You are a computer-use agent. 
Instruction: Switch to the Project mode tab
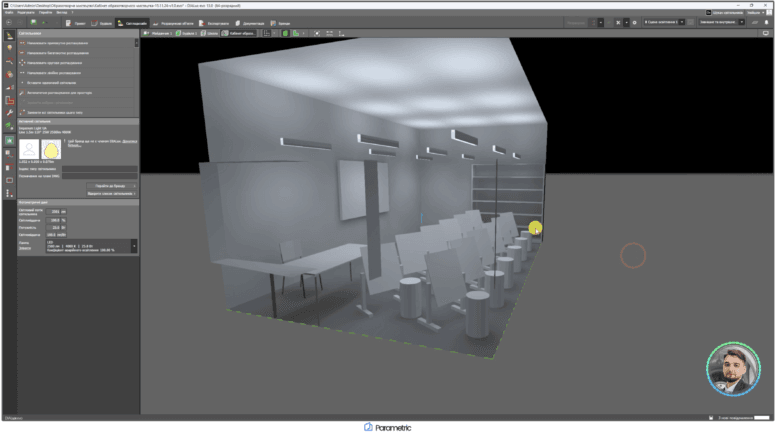point(76,23)
